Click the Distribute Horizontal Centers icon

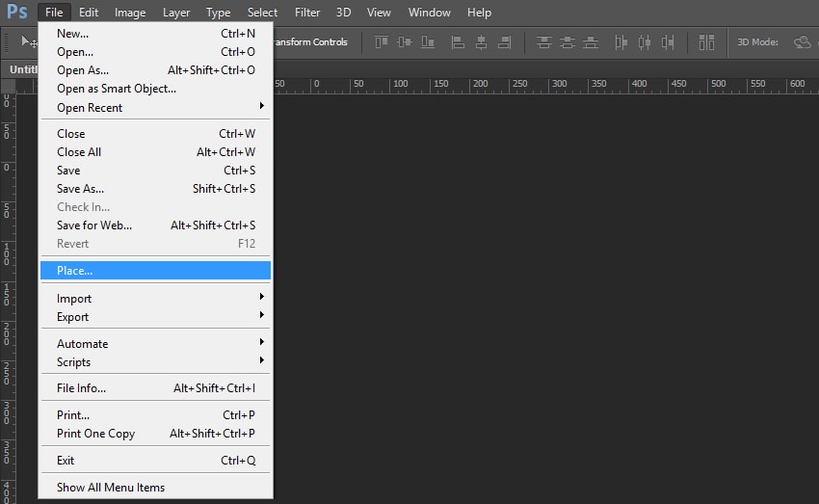(644, 42)
